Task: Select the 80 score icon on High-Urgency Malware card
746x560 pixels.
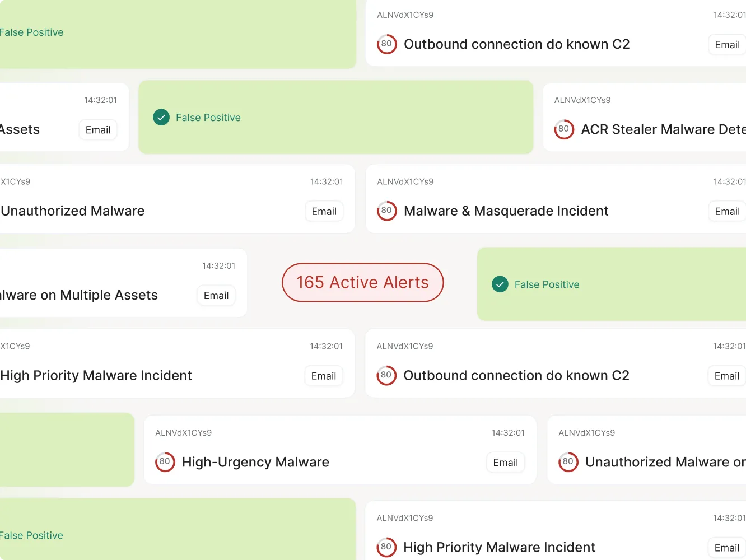Action: point(165,462)
